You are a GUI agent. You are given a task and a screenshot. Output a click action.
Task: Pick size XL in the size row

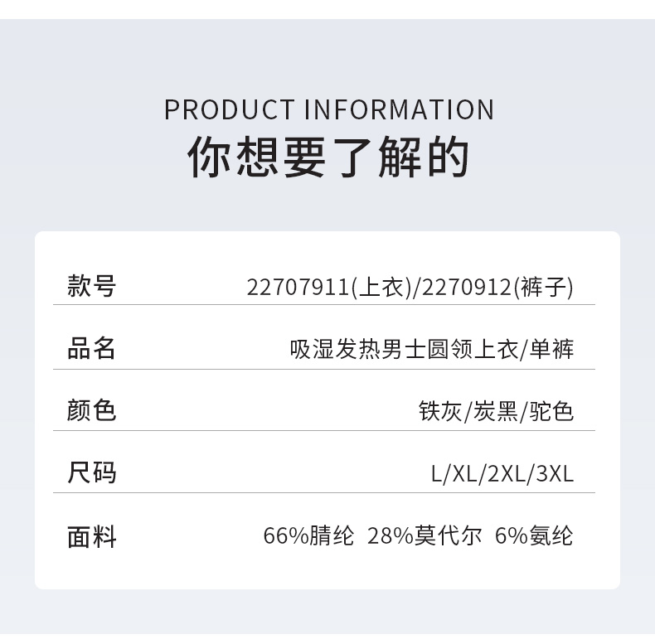(x=464, y=474)
